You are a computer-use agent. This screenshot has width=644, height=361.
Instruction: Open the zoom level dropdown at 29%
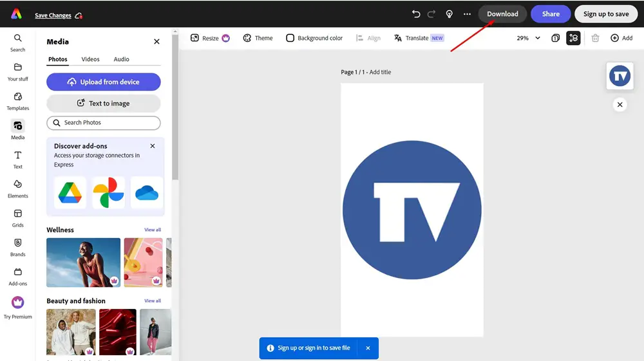tap(529, 38)
